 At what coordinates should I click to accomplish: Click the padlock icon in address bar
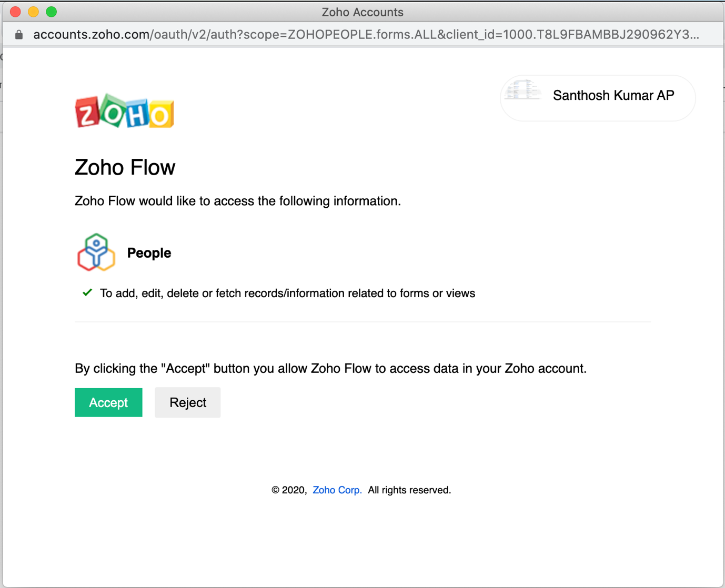tap(19, 35)
